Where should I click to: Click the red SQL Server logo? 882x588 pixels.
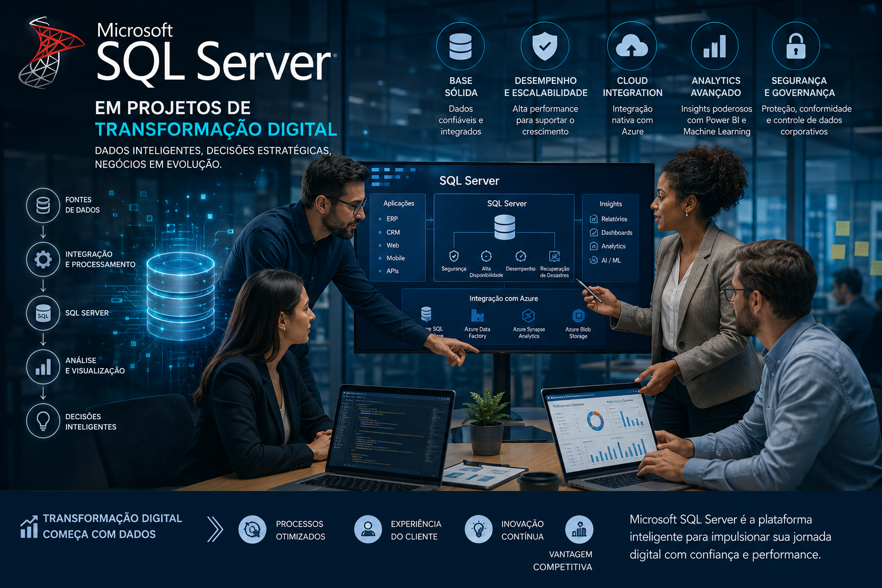tap(51, 53)
